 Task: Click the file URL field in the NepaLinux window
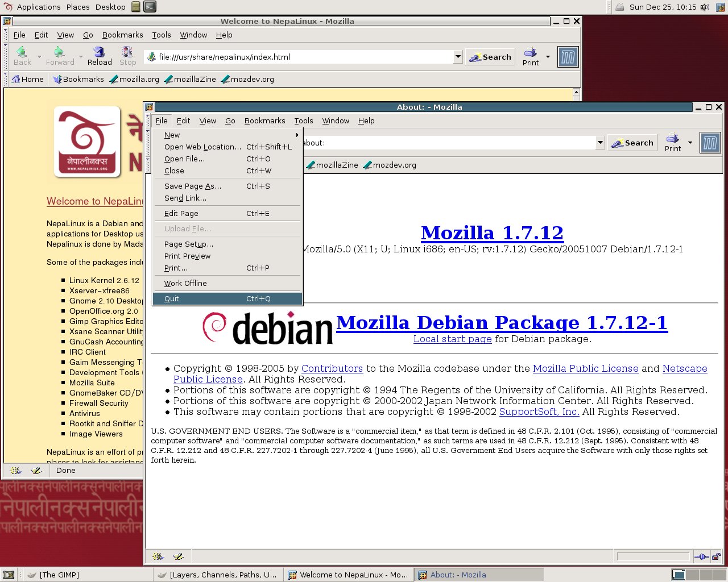click(x=300, y=57)
